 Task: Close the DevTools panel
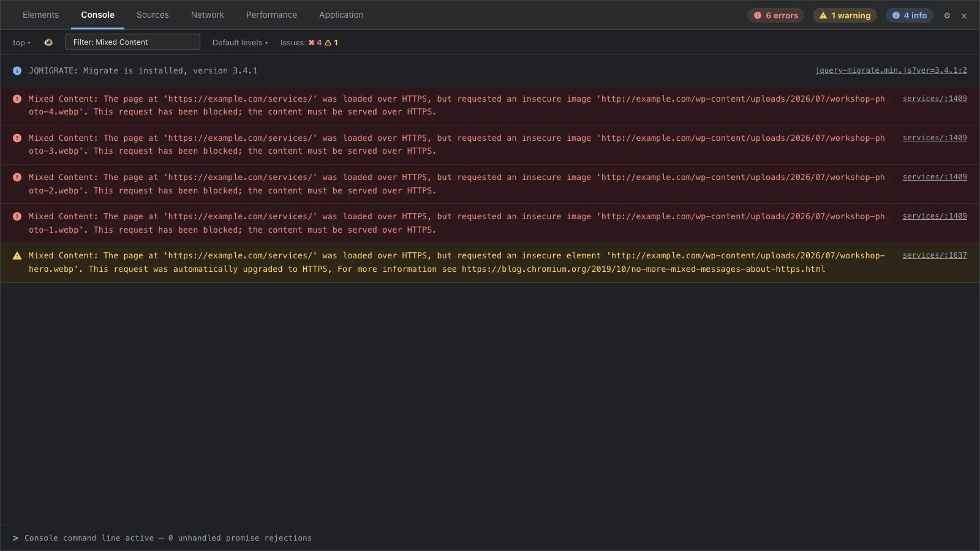(x=964, y=16)
